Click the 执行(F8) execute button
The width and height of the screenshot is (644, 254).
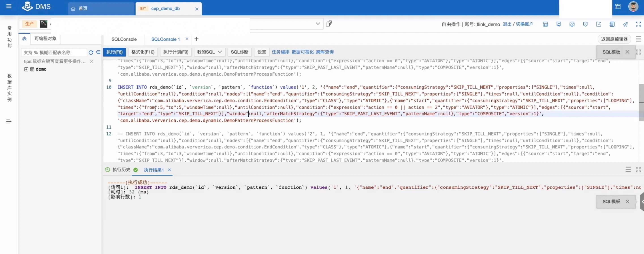[114, 52]
